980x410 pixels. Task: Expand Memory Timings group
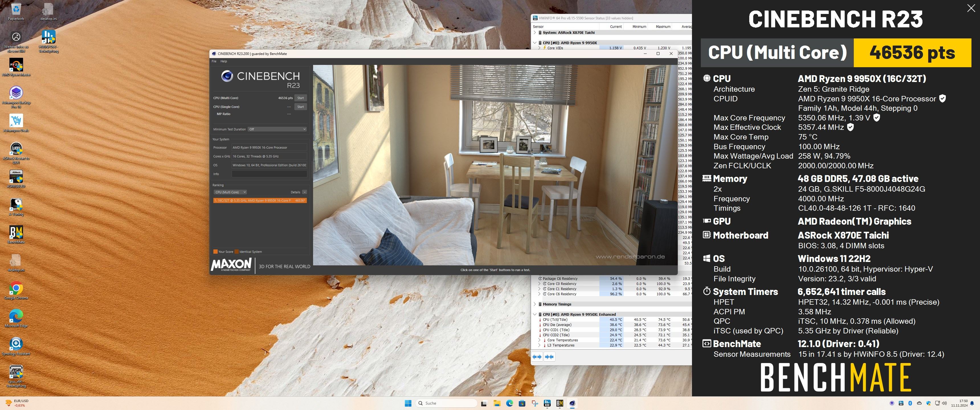pos(534,304)
